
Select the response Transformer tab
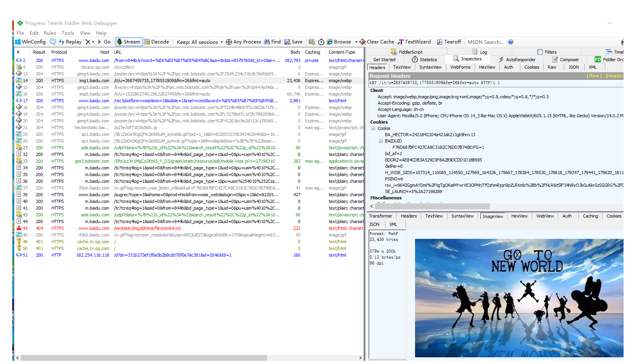(x=380, y=216)
